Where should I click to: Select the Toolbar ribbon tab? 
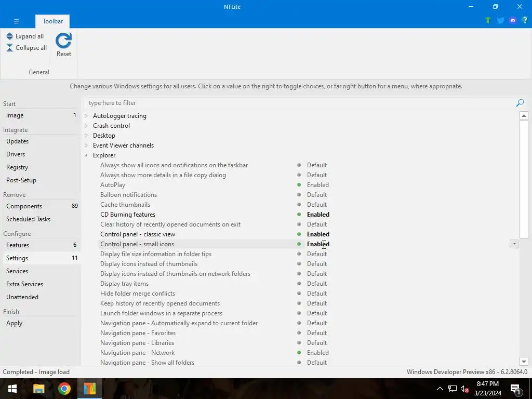coord(52,21)
